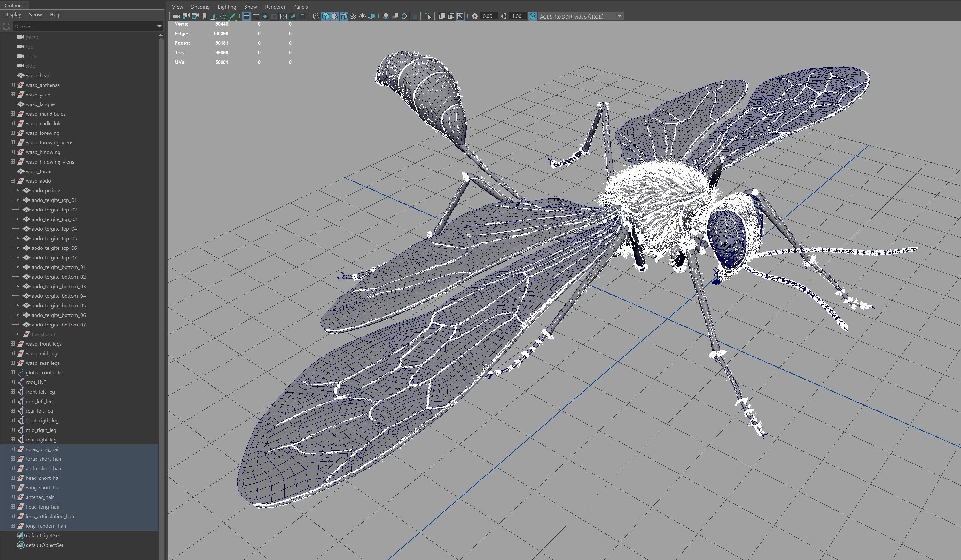Toggle the color management ON button
The width and height of the screenshot is (961, 560).
[x=533, y=16]
